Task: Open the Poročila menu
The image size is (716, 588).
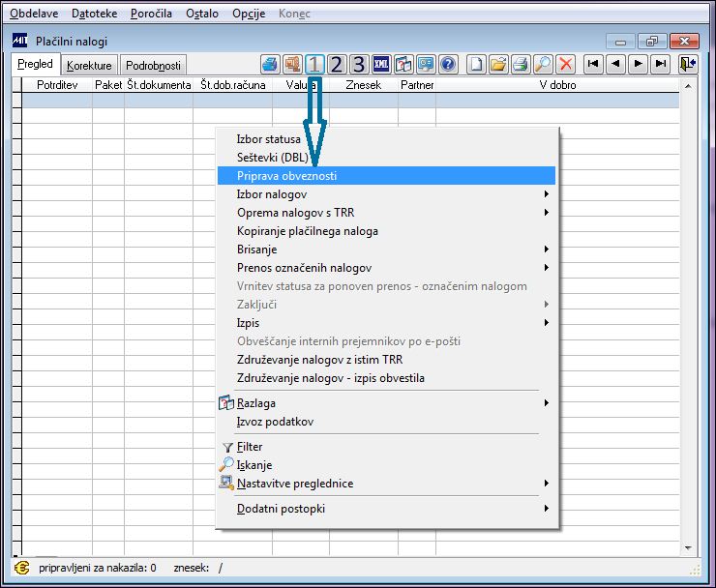Action: click(151, 14)
